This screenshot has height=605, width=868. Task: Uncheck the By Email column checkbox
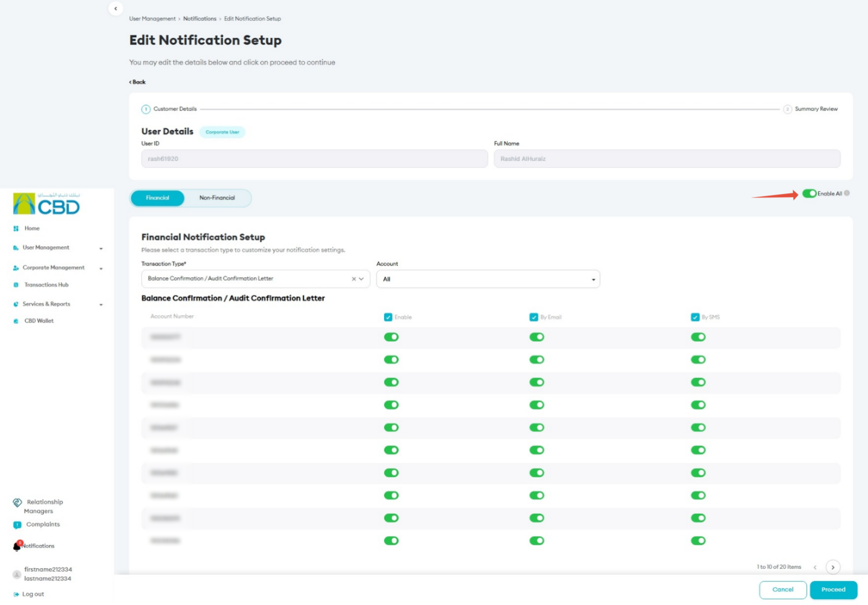coord(534,317)
